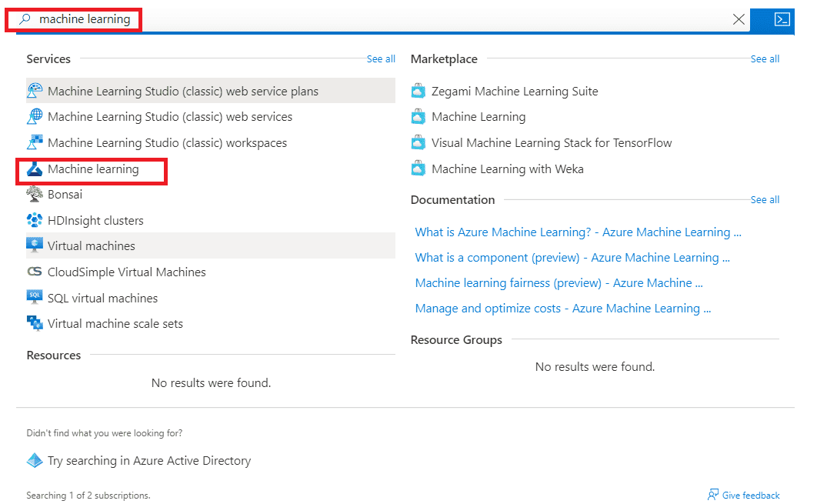Open Visual Machine Learning Stack for TensorFlow

point(552,143)
